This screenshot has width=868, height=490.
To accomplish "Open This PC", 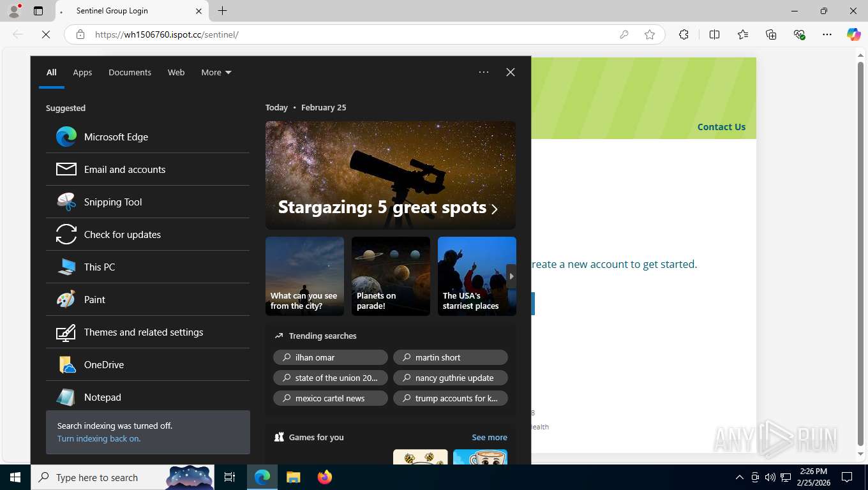I will pyautogui.click(x=147, y=267).
